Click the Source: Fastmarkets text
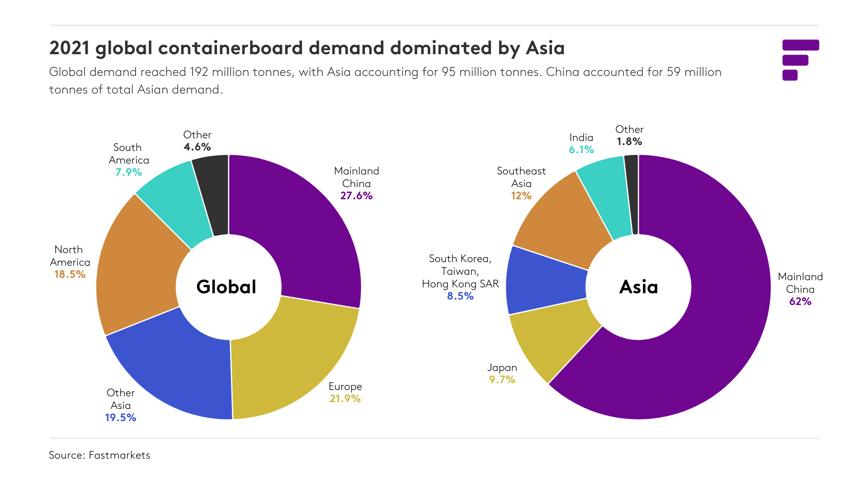 click(x=99, y=455)
